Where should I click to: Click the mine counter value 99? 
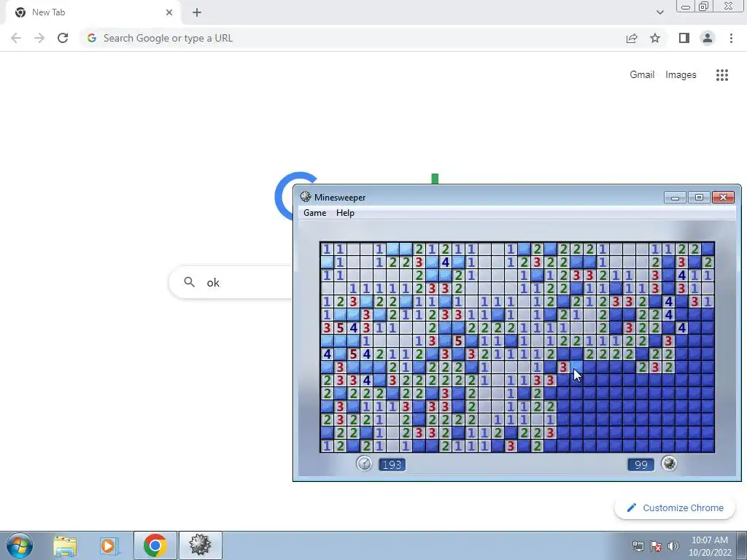click(x=640, y=464)
